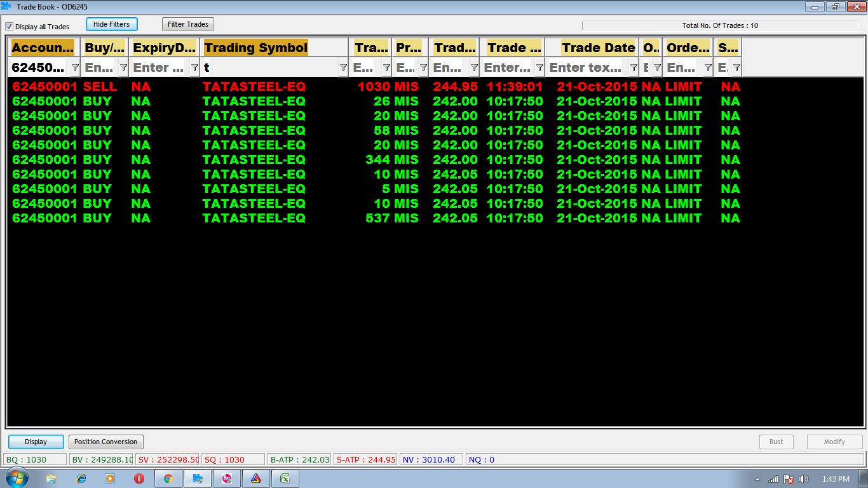This screenshot has height=488, width=868.
Task: Open the colorful triangle app in taskbar
Action: (x=255, y=478)
